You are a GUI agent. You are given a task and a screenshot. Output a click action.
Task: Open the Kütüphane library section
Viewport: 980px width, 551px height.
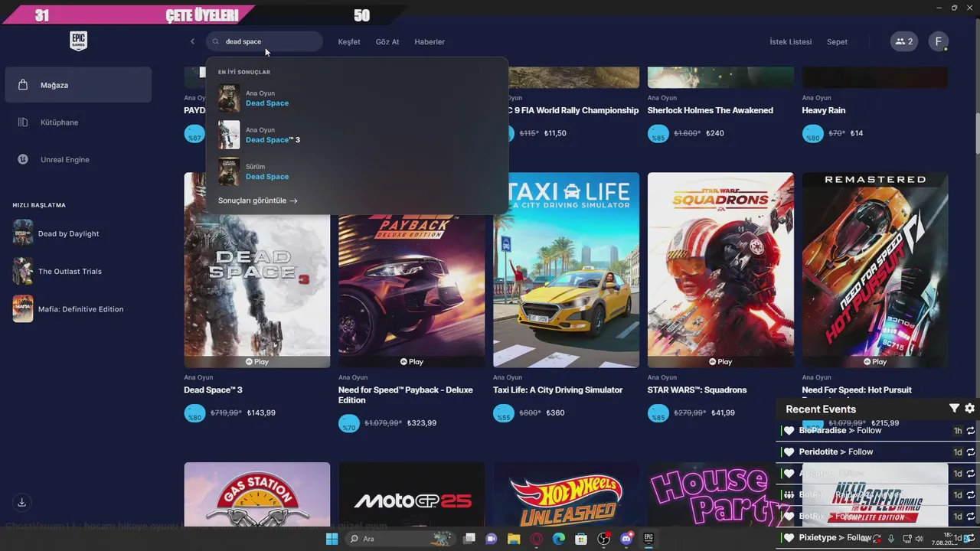78,122
